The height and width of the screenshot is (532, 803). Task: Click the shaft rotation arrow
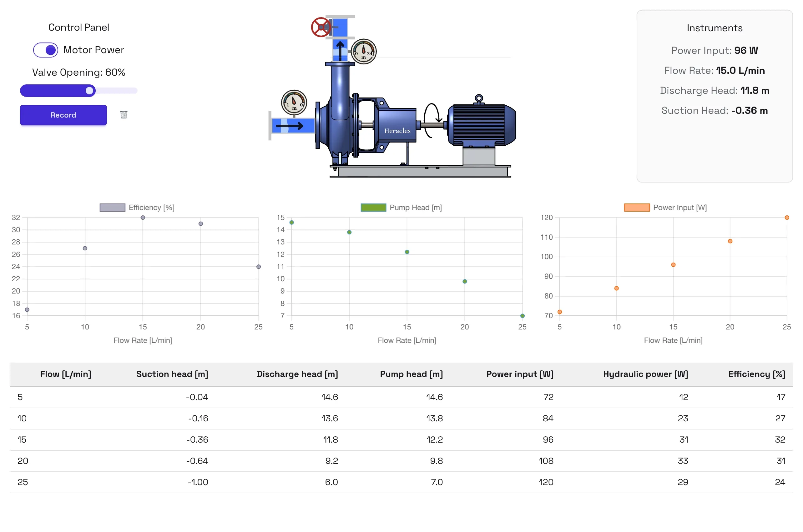point(432,120)
